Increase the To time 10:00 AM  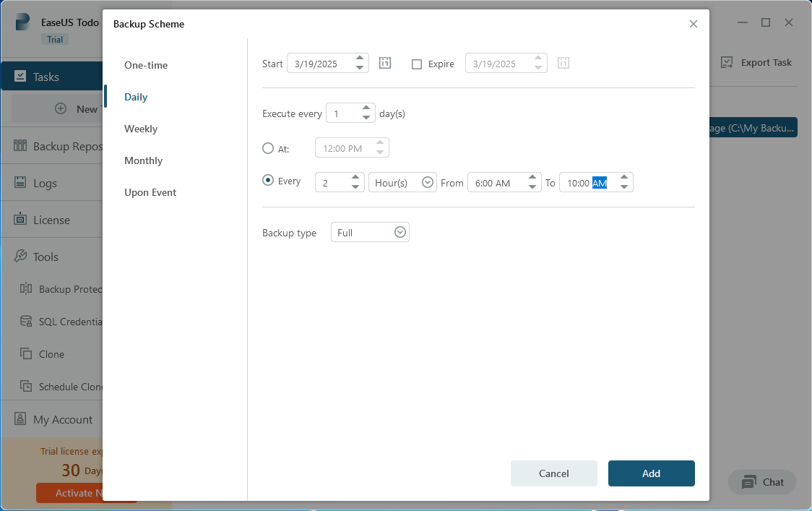pyautogui.click(x=624, y=177)
